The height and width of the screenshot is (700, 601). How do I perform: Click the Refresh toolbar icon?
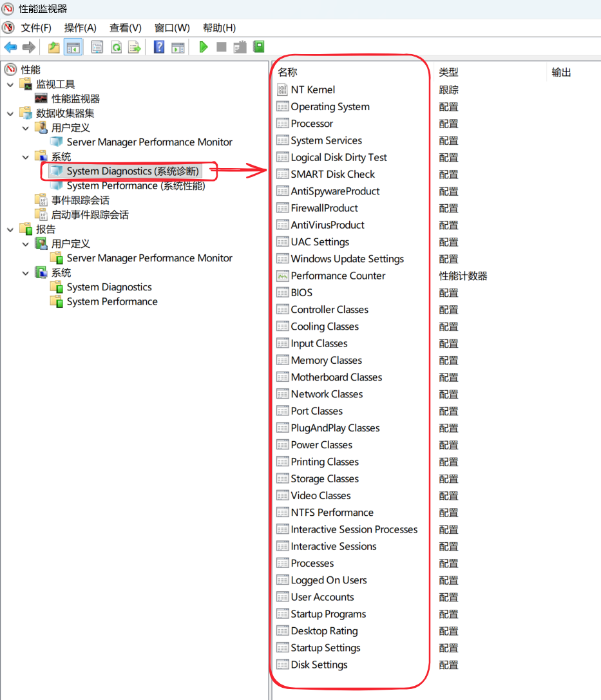click(x=116, y=47)
